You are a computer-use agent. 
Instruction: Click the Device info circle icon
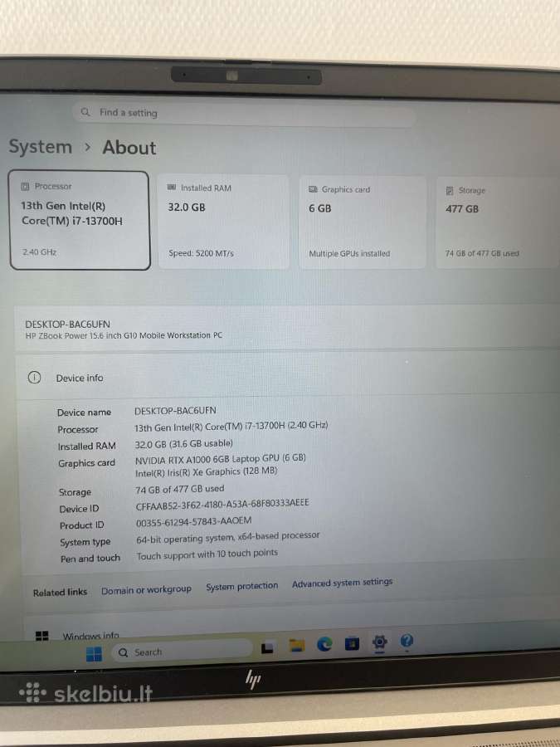click(x=34, y=378)
